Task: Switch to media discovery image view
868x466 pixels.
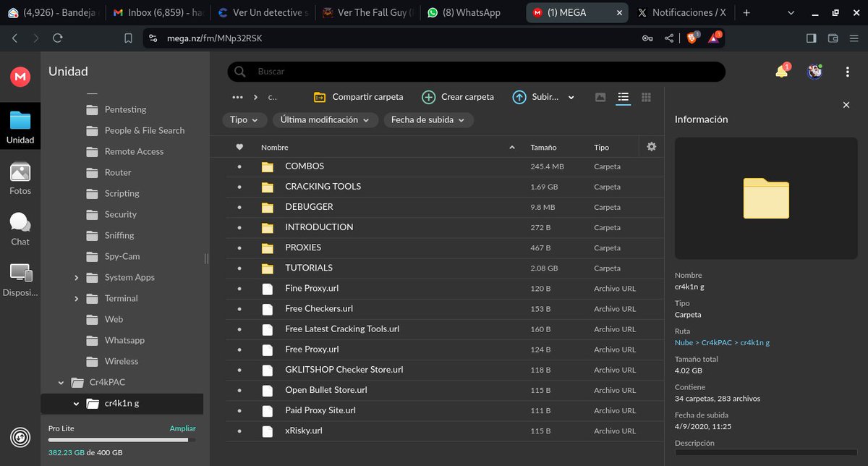Action: pyautogui.click(x=600, y=97)
